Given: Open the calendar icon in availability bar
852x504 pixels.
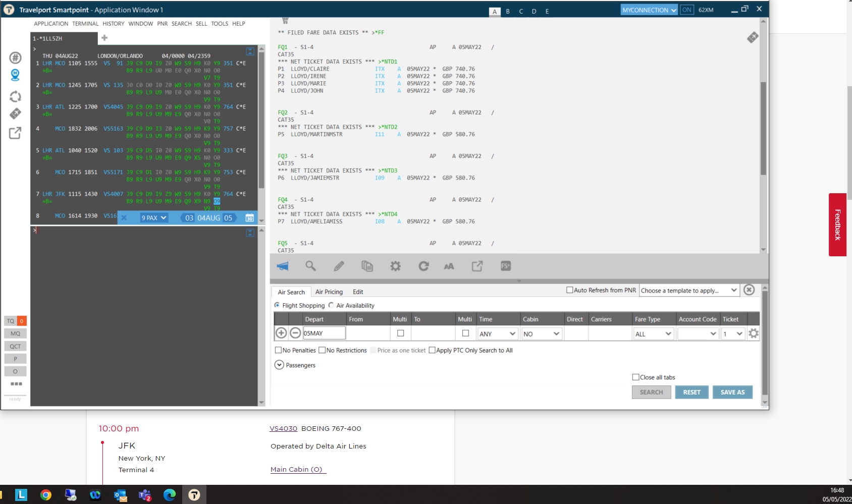Looking at the screenshot, I should coord(249,218).
